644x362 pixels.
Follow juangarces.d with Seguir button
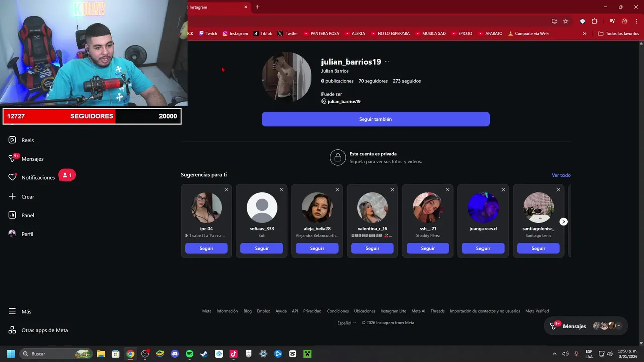pyautogui.click(x=483, y=248)
